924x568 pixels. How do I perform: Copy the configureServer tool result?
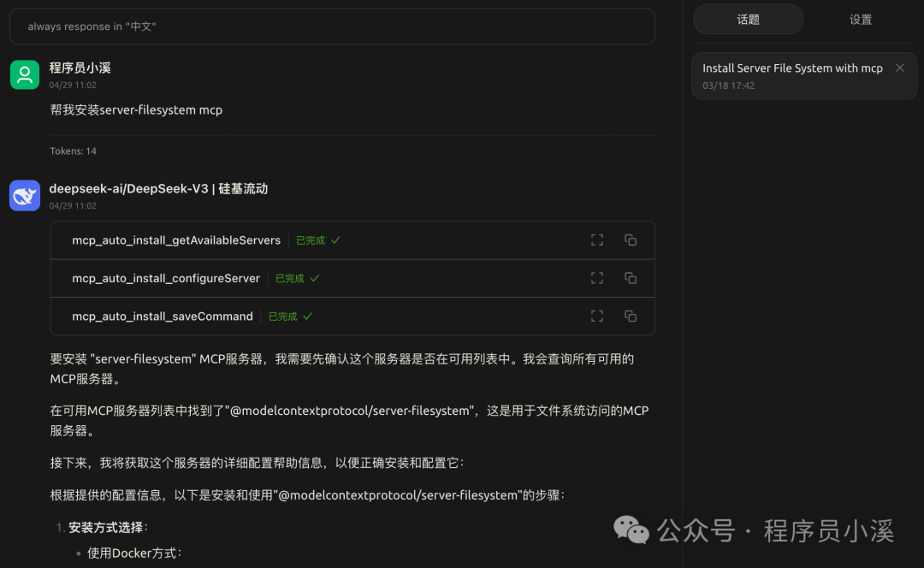coord(631,278)
